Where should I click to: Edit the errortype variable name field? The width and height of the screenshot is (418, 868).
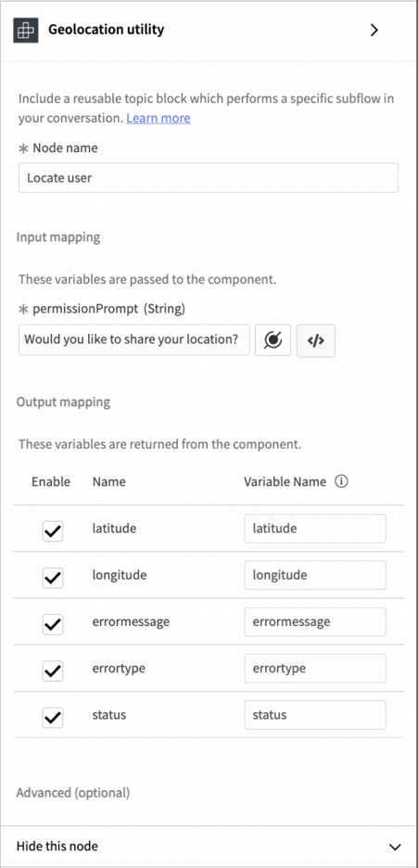[315, 669]
